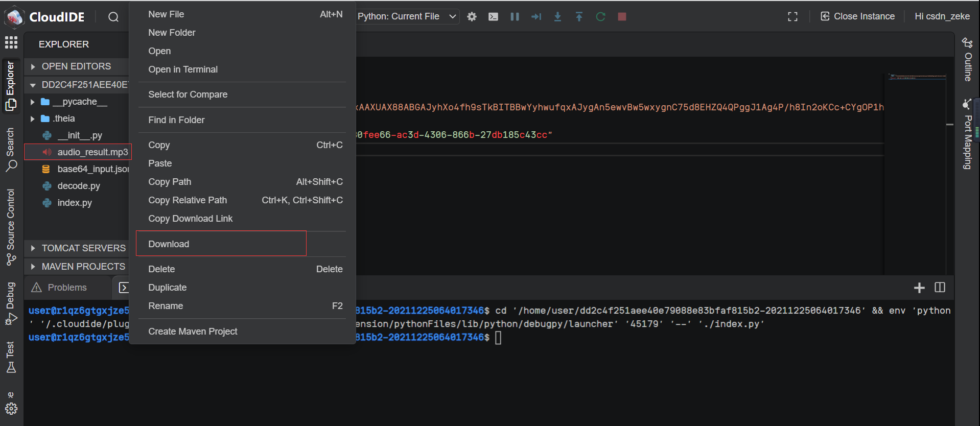
Task: Click the Close Instance button
Action: click(x=857, y=16)
